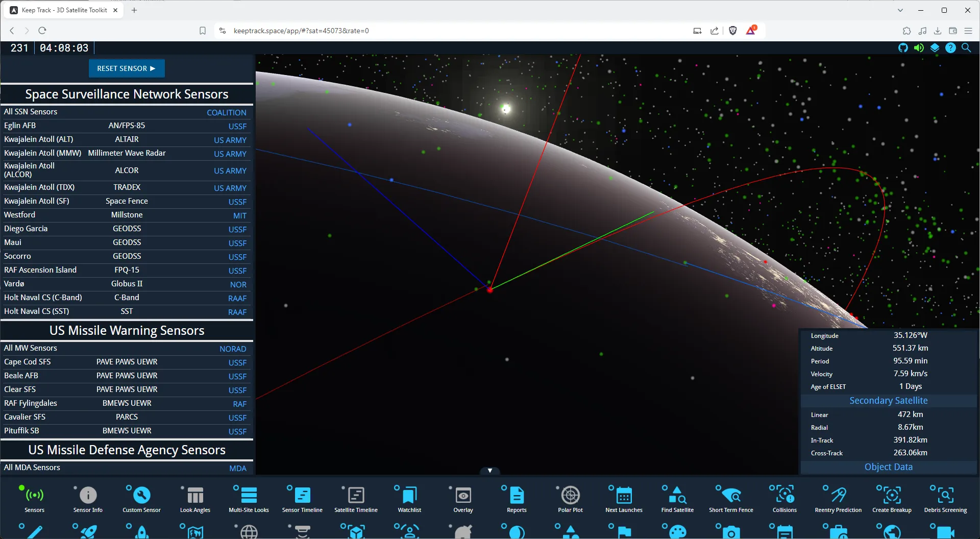The image size is (980, 539).
Task: Open the Look Angles tool
Action: tap(195, 499)
